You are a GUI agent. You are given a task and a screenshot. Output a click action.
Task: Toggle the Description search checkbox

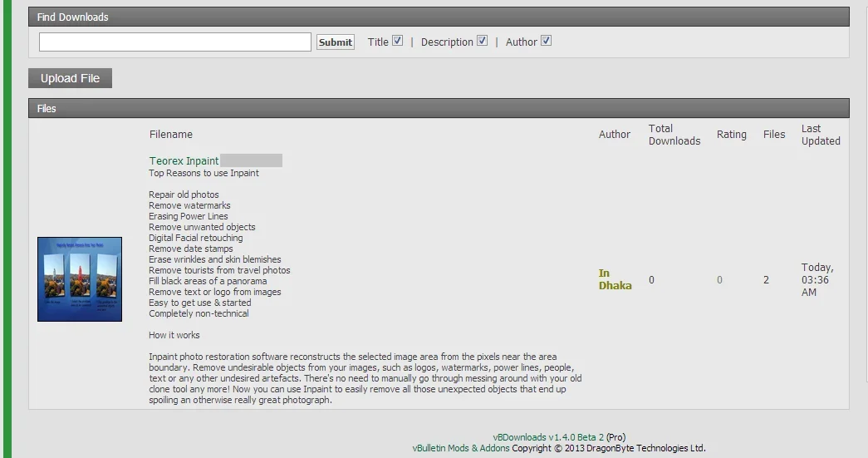pos(482,41)
